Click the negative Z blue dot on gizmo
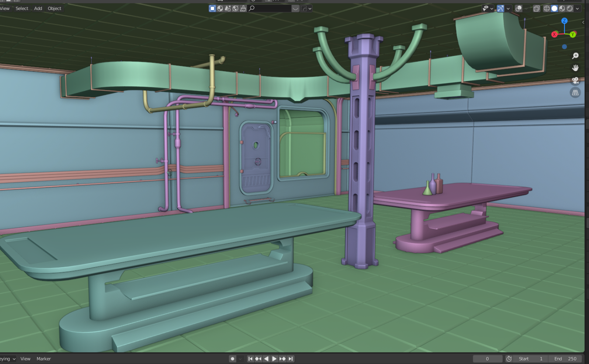The width and height of the screenshot is (589, 364). [565, 47]
